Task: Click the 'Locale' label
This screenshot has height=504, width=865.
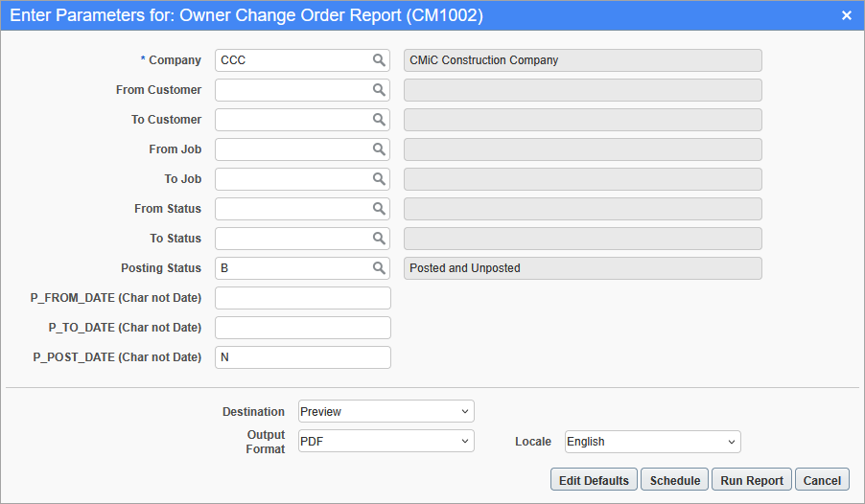Action: point(533,441)
